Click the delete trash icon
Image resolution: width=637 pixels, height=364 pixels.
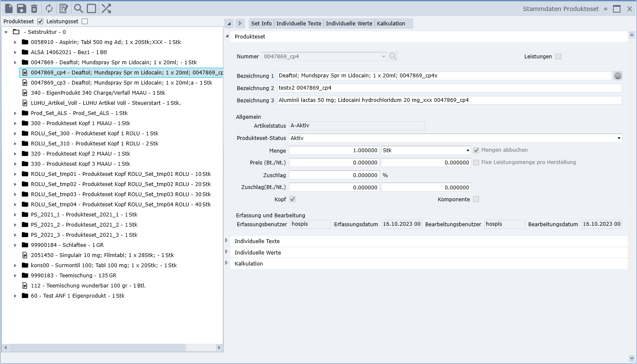tap(34, 8)
